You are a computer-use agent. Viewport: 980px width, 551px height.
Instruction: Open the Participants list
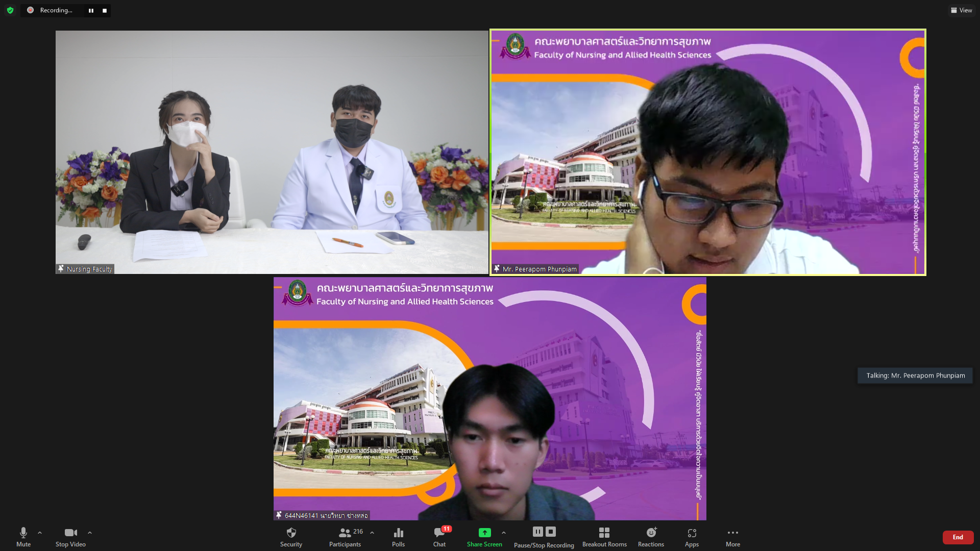(345, 536)
